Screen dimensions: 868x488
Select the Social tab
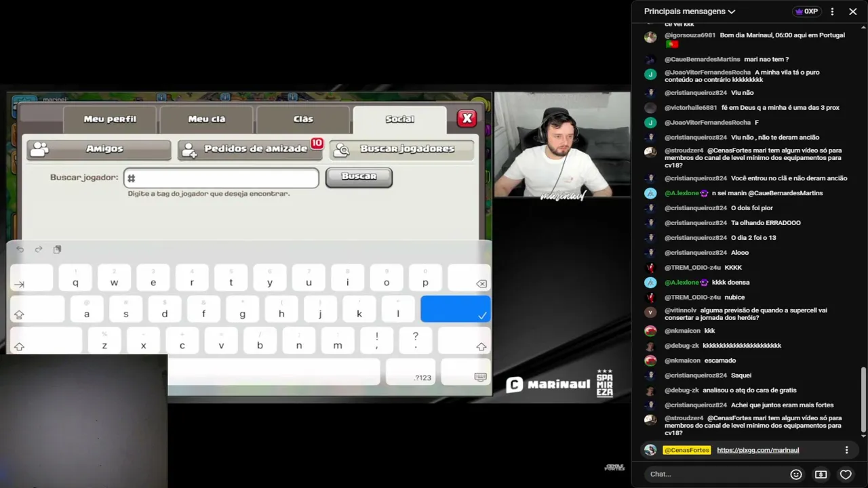pos(399,119)
